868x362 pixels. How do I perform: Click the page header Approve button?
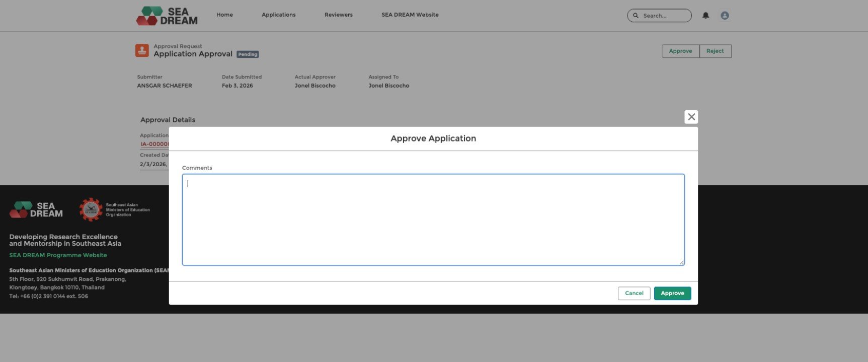(680, 51)
